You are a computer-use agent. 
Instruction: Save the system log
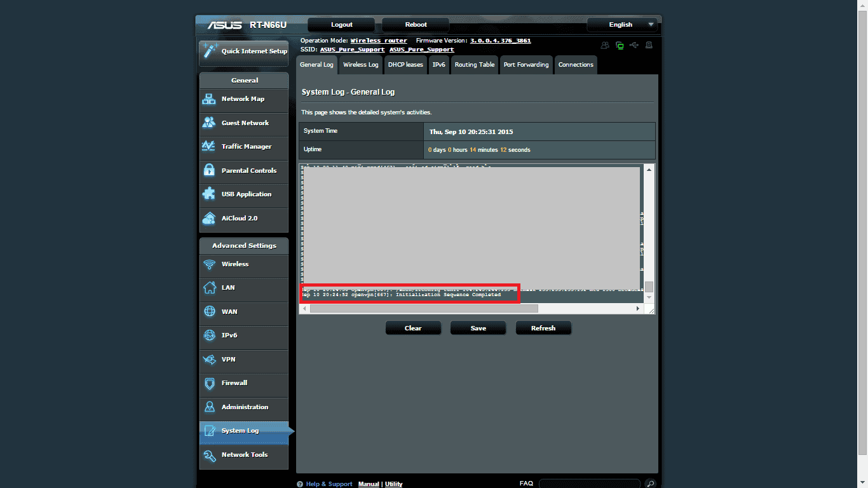tap(478, 329)
